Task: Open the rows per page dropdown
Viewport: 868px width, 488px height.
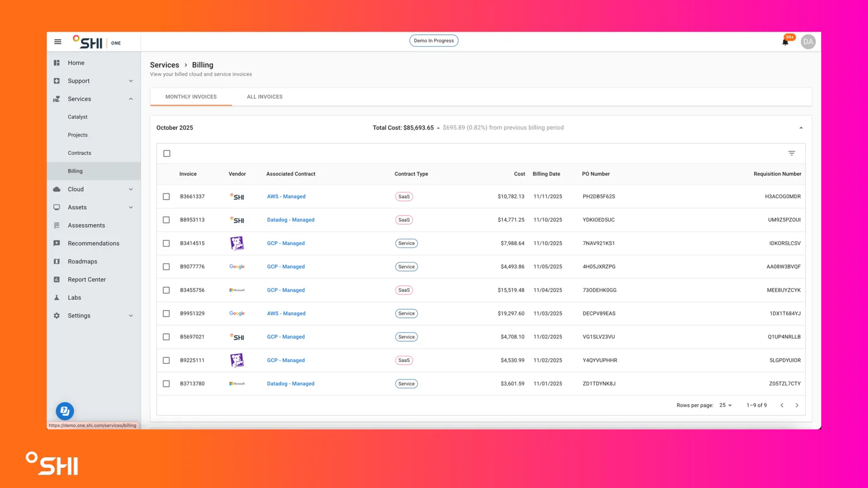Action: click(x=725, y=406)
